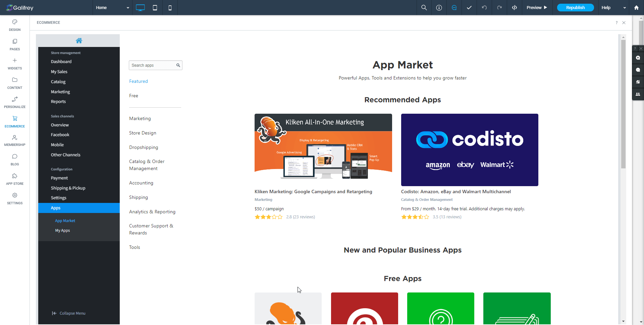
Task: Open App Market submenu item
Action: click(x=65, y=221)
